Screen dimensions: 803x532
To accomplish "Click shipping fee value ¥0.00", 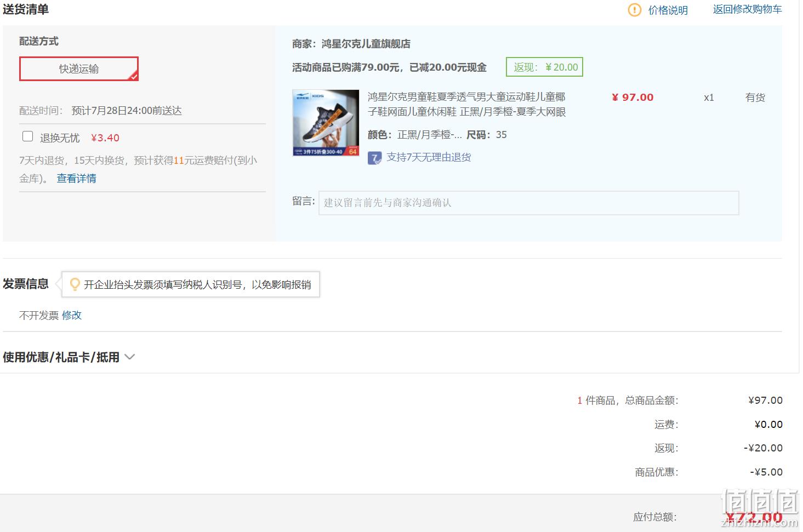I will coord(768,425).
